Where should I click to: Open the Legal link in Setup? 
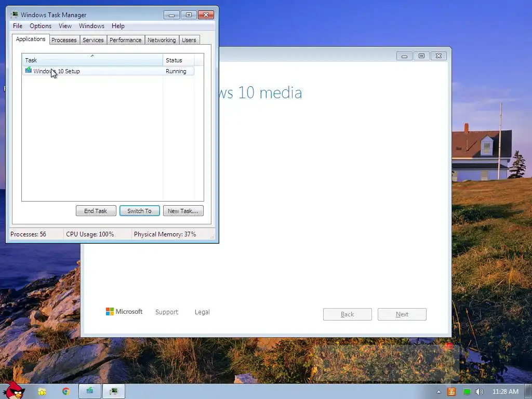(x=202, y=312)
